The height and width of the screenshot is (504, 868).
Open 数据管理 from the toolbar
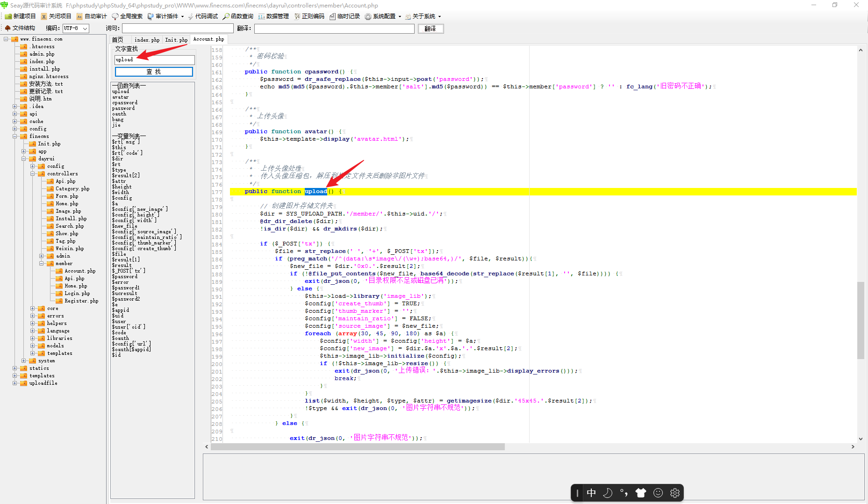click(274, 16)
